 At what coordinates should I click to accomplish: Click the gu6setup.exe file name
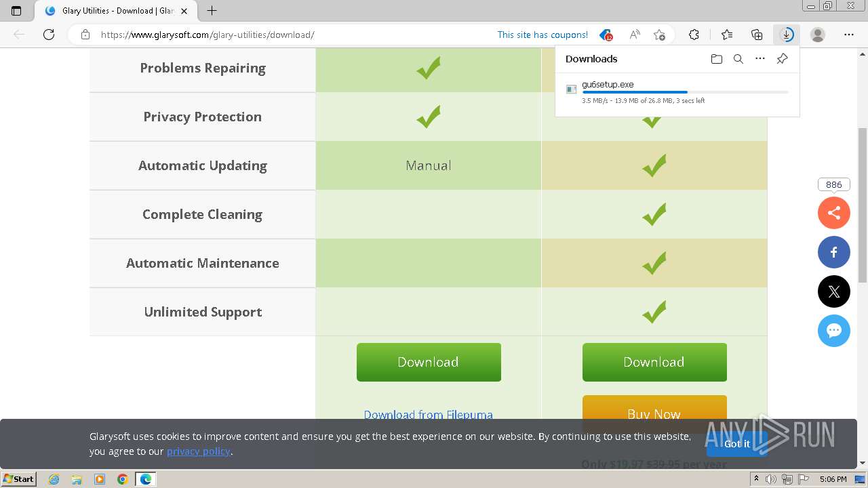point(608,85)
